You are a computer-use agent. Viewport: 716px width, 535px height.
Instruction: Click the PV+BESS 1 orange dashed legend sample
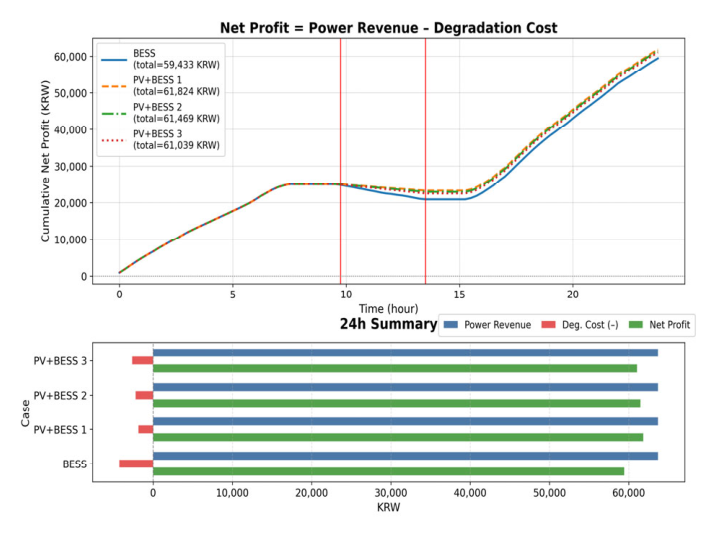(114, 86)
